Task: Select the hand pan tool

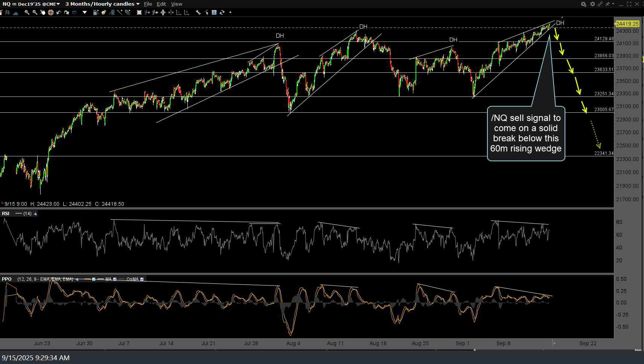Action: tap(43, 12)
